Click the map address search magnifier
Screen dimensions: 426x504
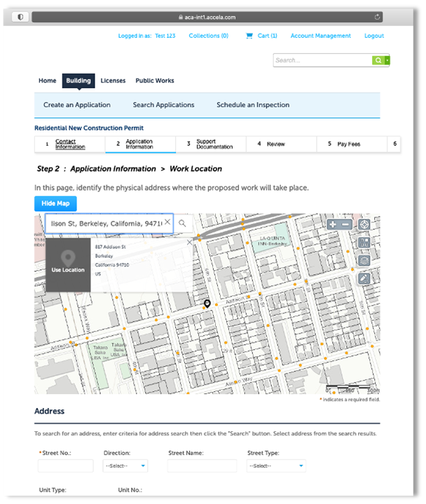(182, 223)
